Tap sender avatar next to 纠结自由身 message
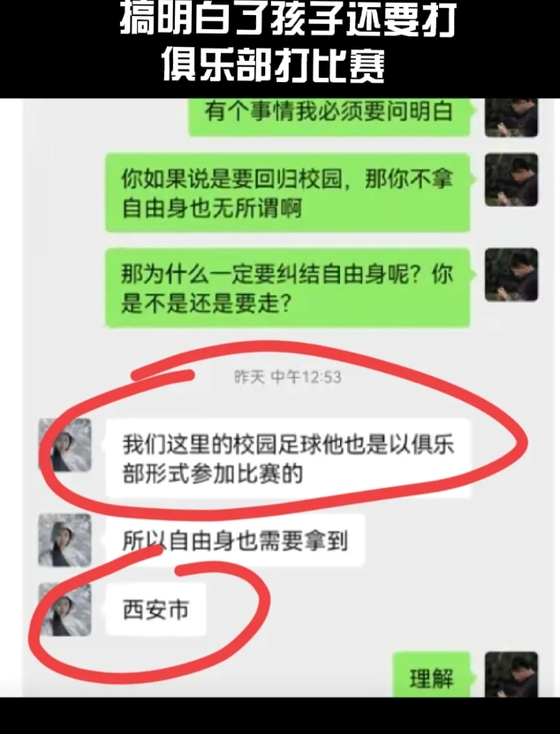The image size is (560, 734). tap(511, 275)
